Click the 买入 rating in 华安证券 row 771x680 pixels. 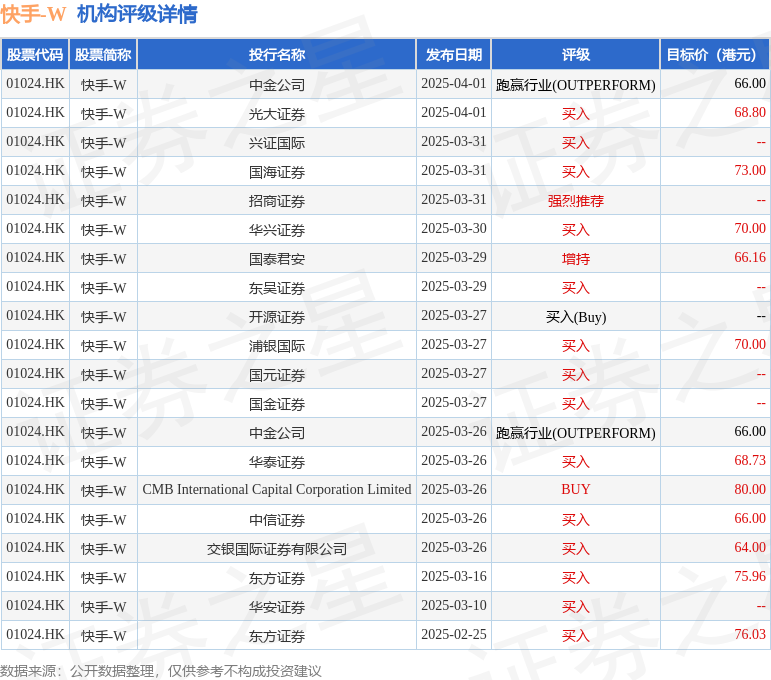pos(576,607)
